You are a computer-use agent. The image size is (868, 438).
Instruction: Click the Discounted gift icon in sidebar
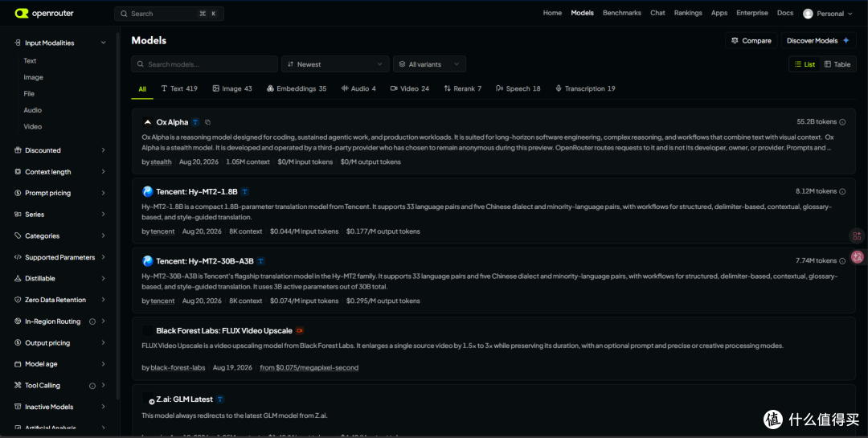pyautogui.click(x=18, y=150)
